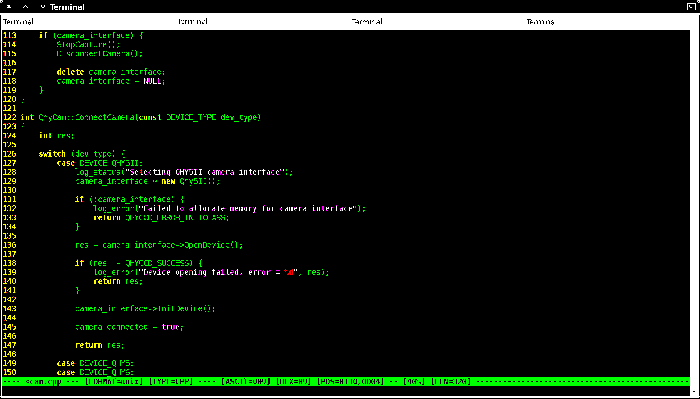Click log_error "Device opening failed" line
Viewport: 700px width, 399px height.
[x=211, y=272]
